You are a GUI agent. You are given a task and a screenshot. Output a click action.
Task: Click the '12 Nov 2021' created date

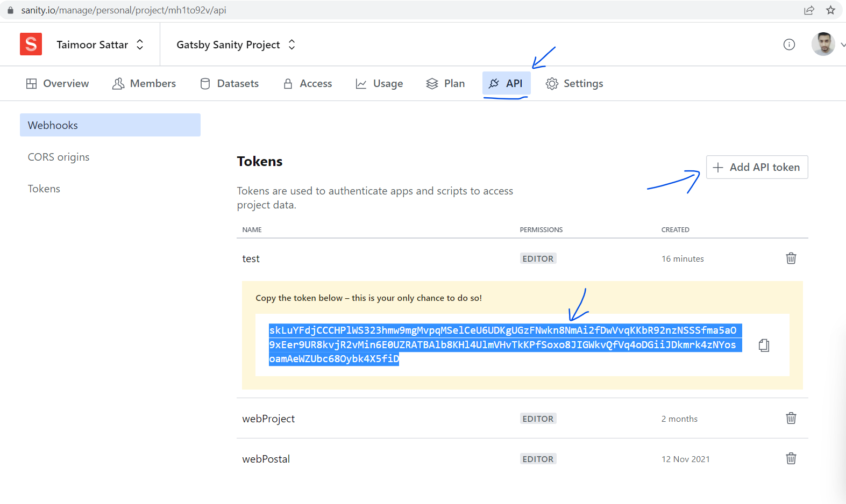pos(686,459)
